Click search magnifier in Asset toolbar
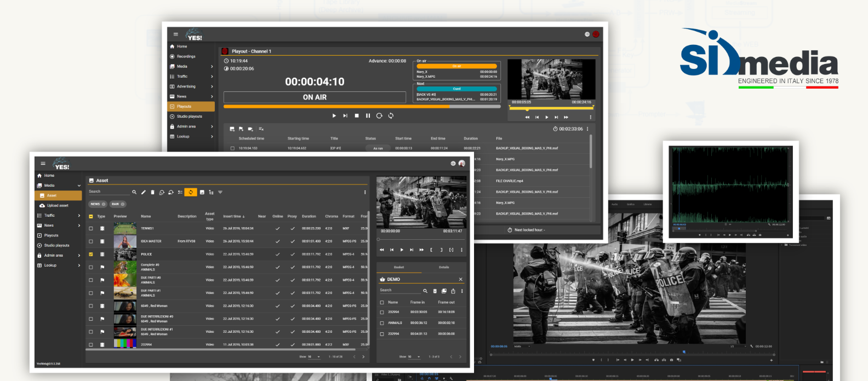Screen dimensions: 868x381 pyautogui.click(x=134, y=192)
